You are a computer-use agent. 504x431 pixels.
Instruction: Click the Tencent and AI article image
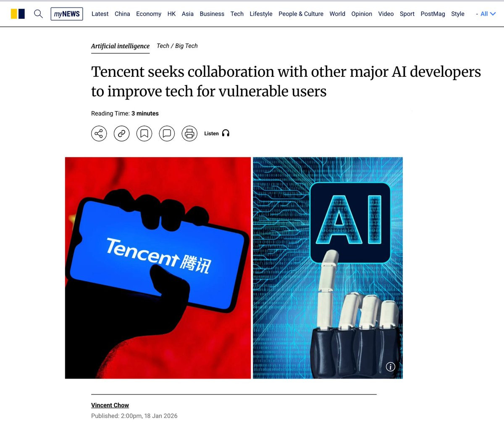[x=234, y=268]
